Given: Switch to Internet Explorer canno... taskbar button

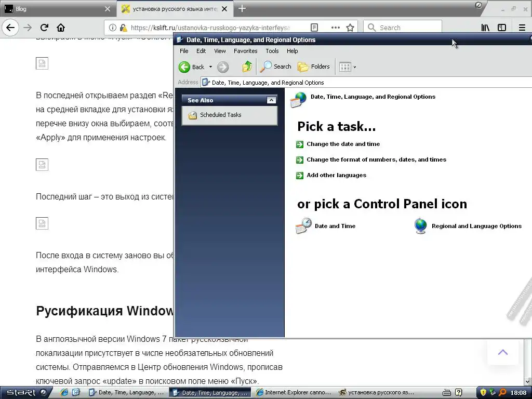Looking at the screenshot, I should 294,393.
